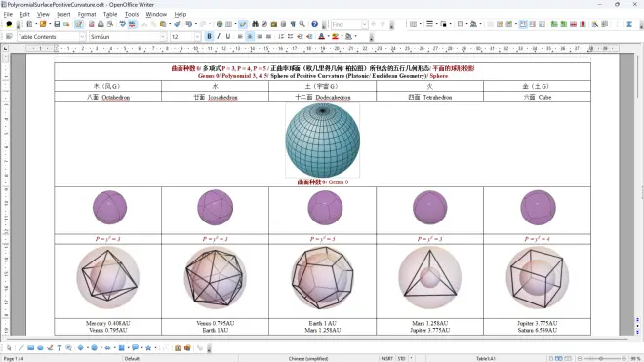Toggle Numbering on the formatting toolbar
The width and height of the screenshot is (644, 362).
[x=281, y=36]
